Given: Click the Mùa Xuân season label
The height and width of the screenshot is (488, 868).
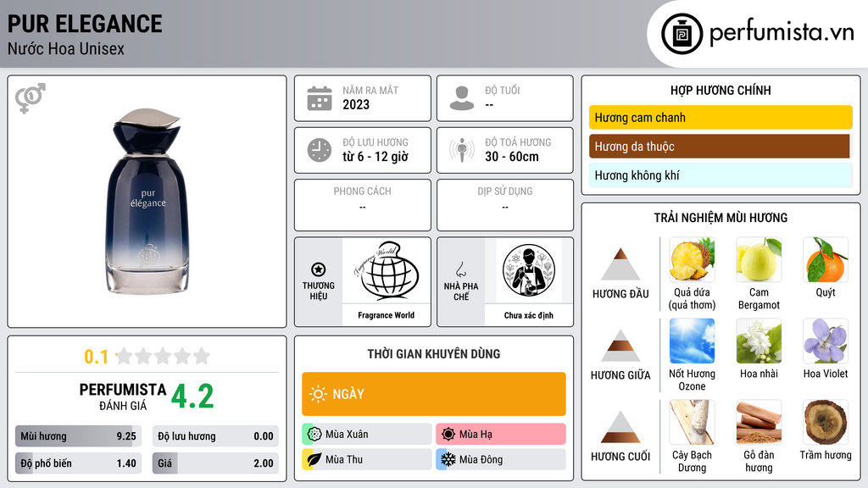Looking at the screenshot, I should [347, 435].
